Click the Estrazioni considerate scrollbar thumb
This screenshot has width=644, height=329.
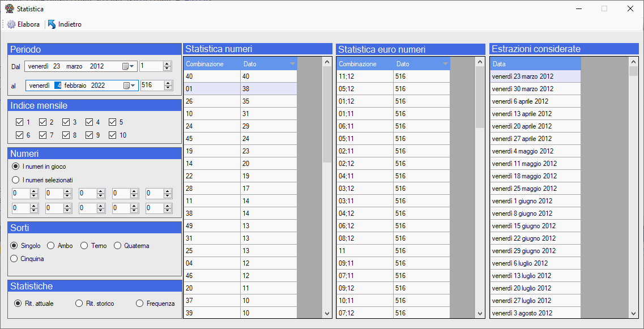[633, 71]
